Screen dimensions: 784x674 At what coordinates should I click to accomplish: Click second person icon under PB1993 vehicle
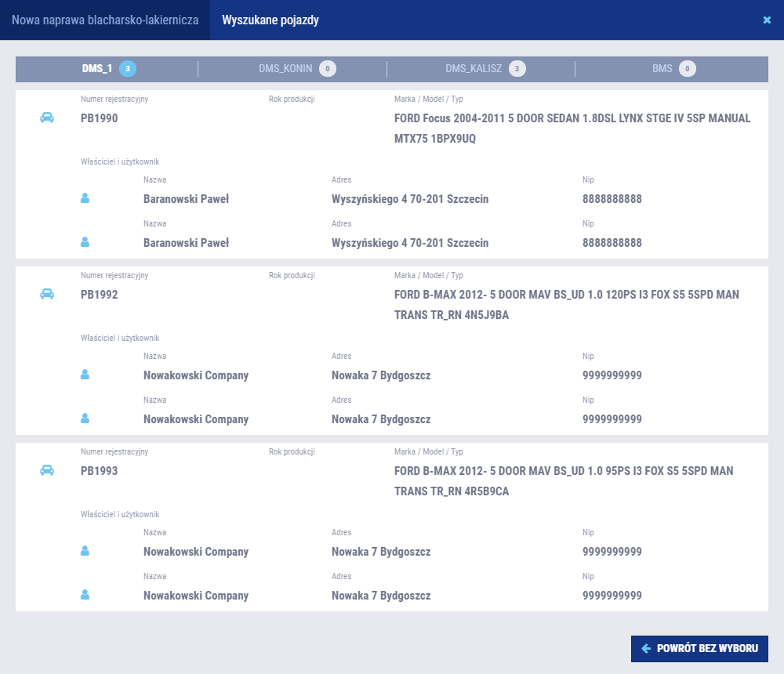[85, 596]
